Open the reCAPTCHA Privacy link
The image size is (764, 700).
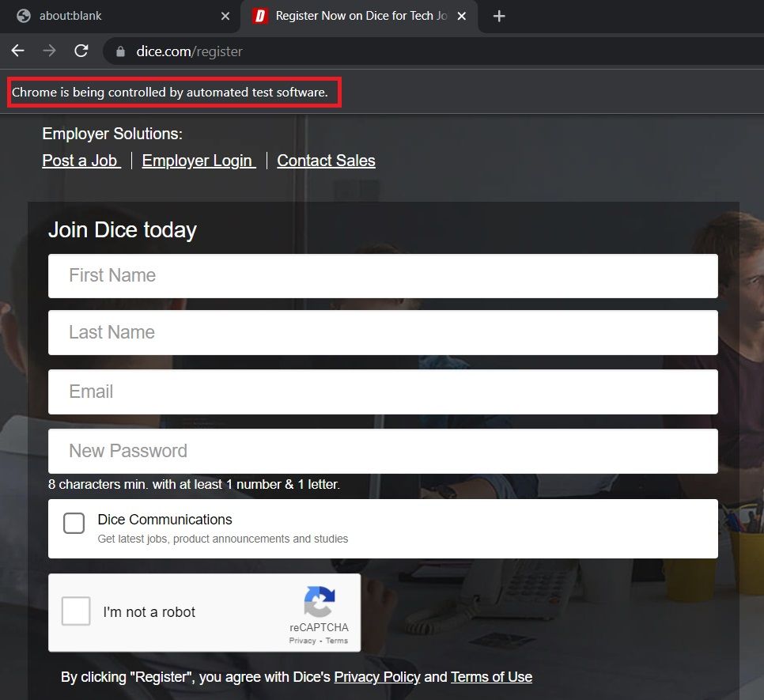tap(303, 641)
